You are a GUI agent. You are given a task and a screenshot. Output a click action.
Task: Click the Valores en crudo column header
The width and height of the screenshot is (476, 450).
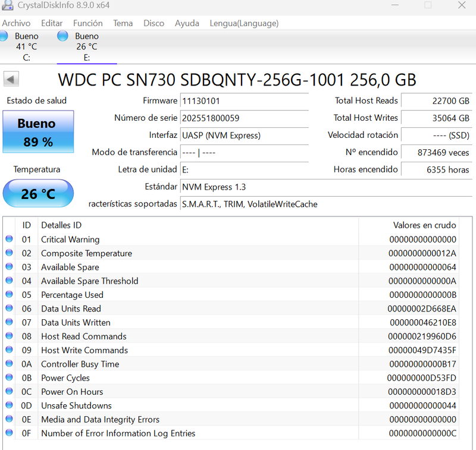pos(409,225)
